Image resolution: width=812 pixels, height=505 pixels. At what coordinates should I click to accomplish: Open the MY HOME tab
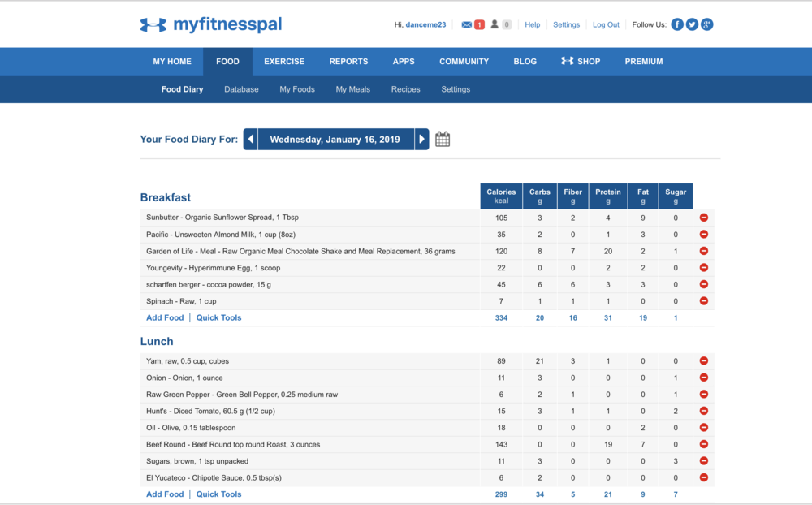[172, 61]
